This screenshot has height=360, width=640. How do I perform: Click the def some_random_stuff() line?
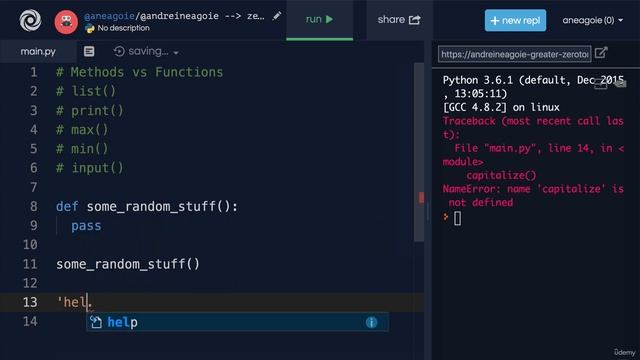tap(147, 207)
